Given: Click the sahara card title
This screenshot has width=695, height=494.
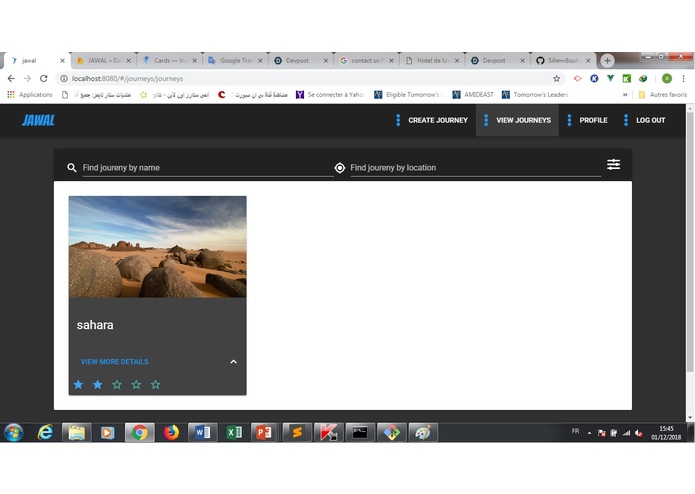Looking at the screenshot, I should (x=95, y=325).
